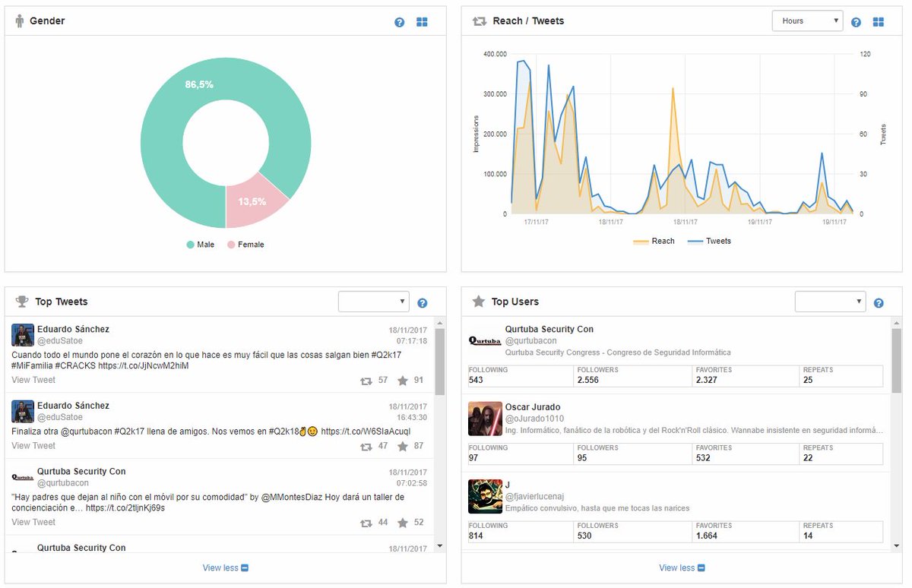Open the Hours interval dropdown
This screenshot has width=912, height=588.
pyautogui.click(x=807, y=21)
